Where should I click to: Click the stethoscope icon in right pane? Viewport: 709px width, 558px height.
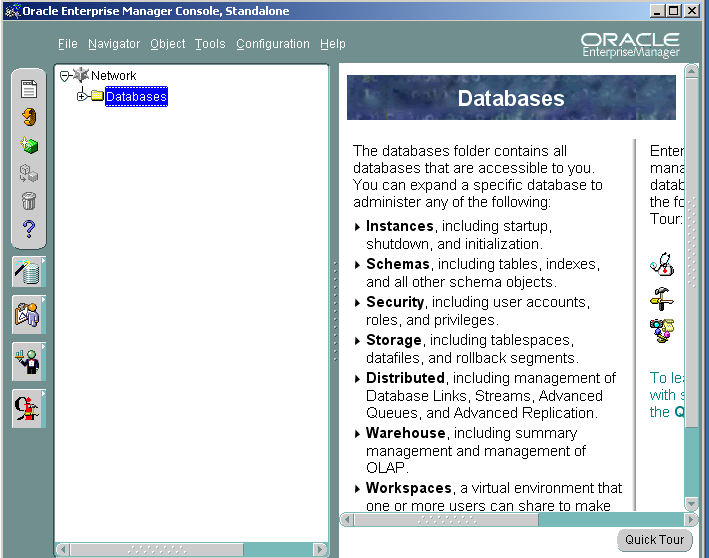[x=662, y=264]
